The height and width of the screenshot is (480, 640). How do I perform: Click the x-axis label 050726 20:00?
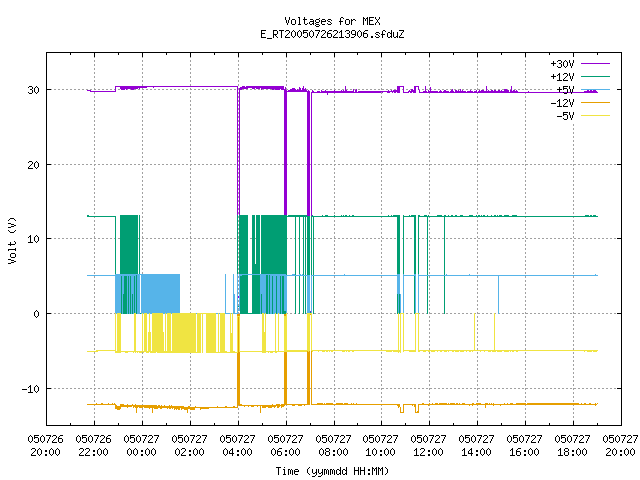(45, 445)
